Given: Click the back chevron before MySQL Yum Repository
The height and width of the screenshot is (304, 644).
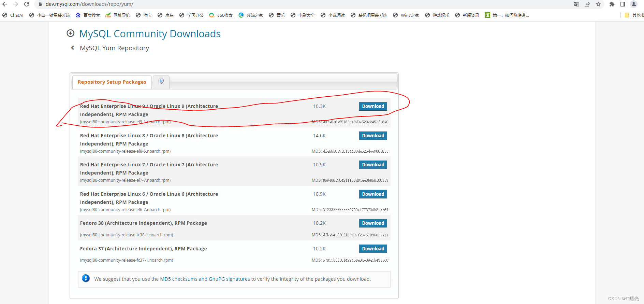Looking at the screenshot, I should [72, 48].
